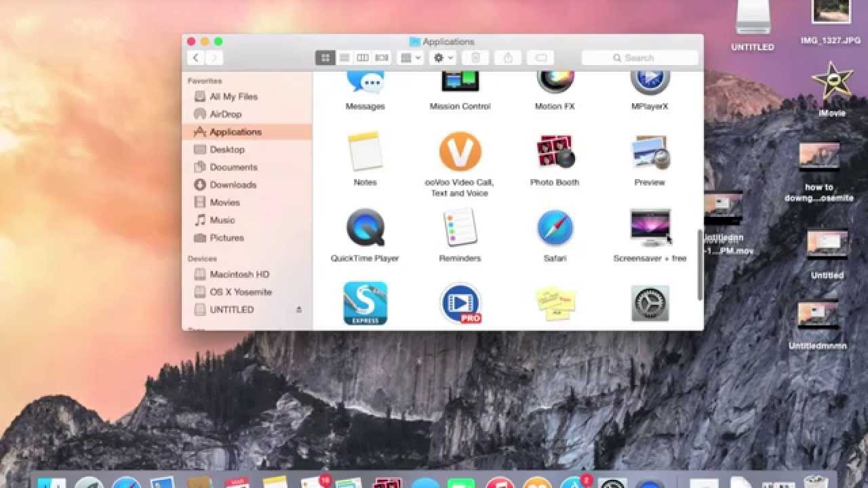Open Downloads folder in sidebar
The height and width of the screenshot is (488, 868).
(247, 185)
